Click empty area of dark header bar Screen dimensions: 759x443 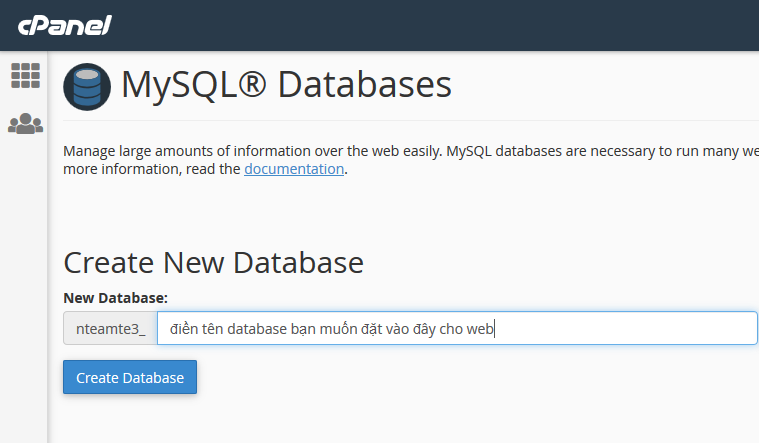(x=436, y=25)
